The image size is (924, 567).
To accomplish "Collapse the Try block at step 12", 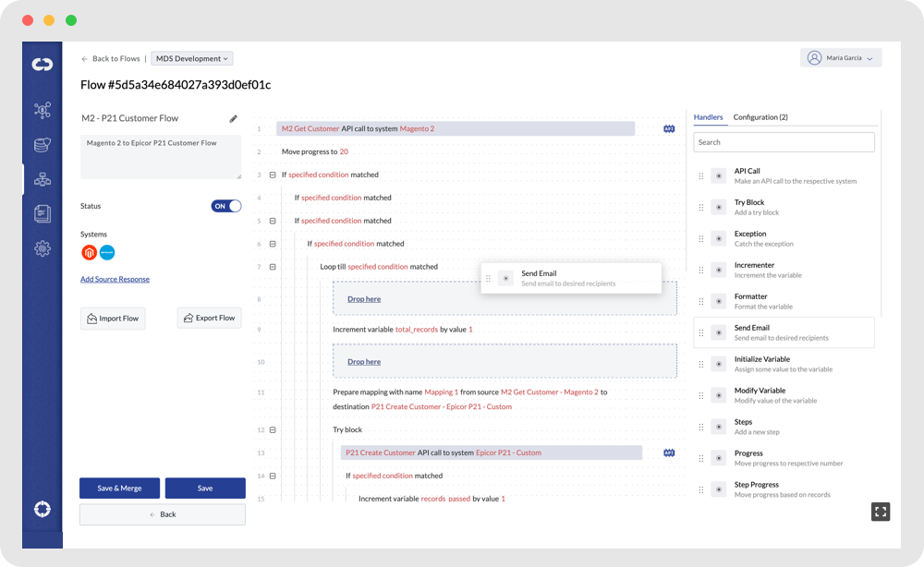I will (x=273, y=429).
